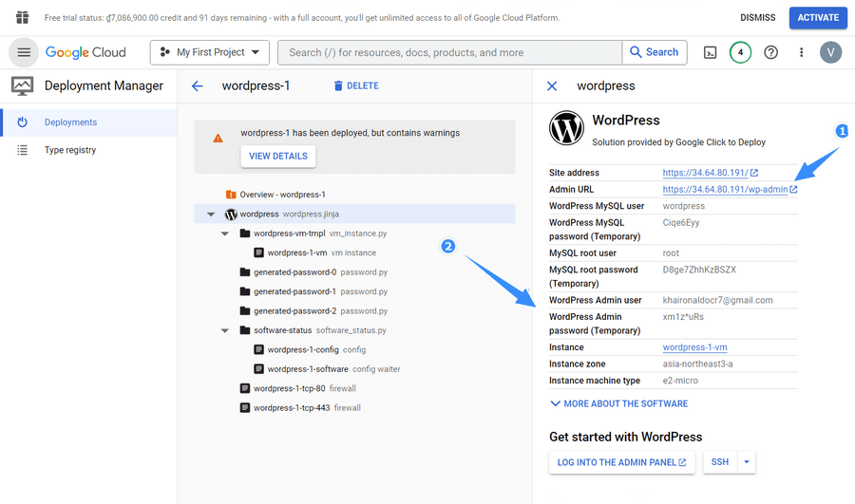Open the user account avatar V

click(830, 52)
